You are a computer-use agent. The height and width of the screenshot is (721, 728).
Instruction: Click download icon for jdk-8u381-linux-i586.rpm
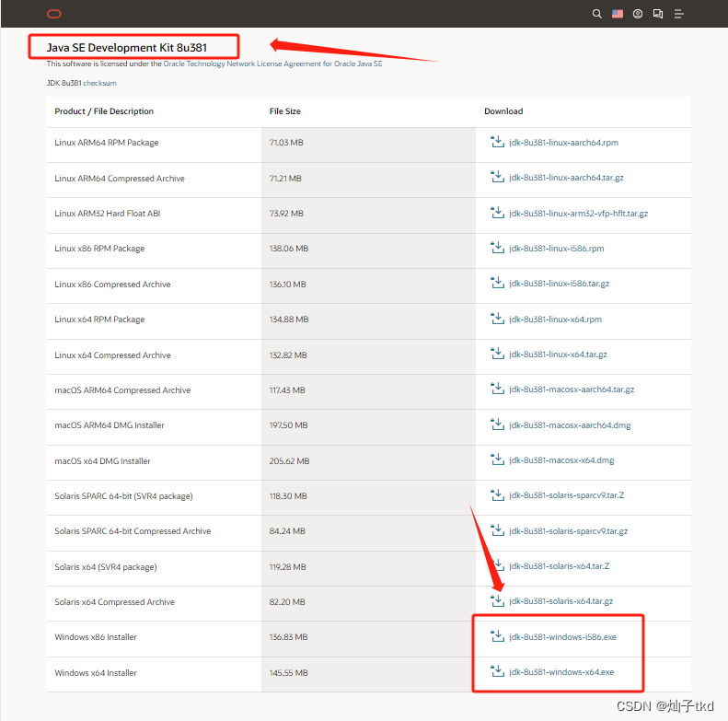(x=497, y=248)
